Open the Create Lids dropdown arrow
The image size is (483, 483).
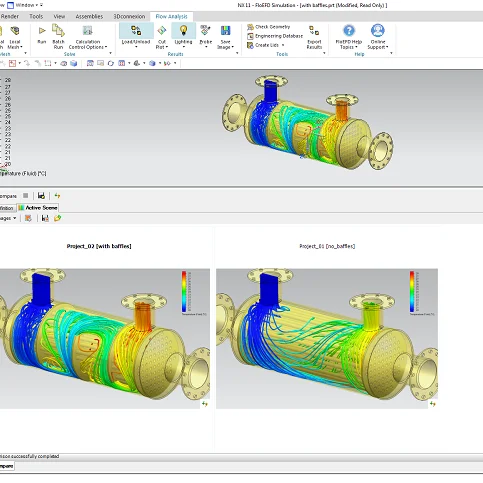(283, 45)
